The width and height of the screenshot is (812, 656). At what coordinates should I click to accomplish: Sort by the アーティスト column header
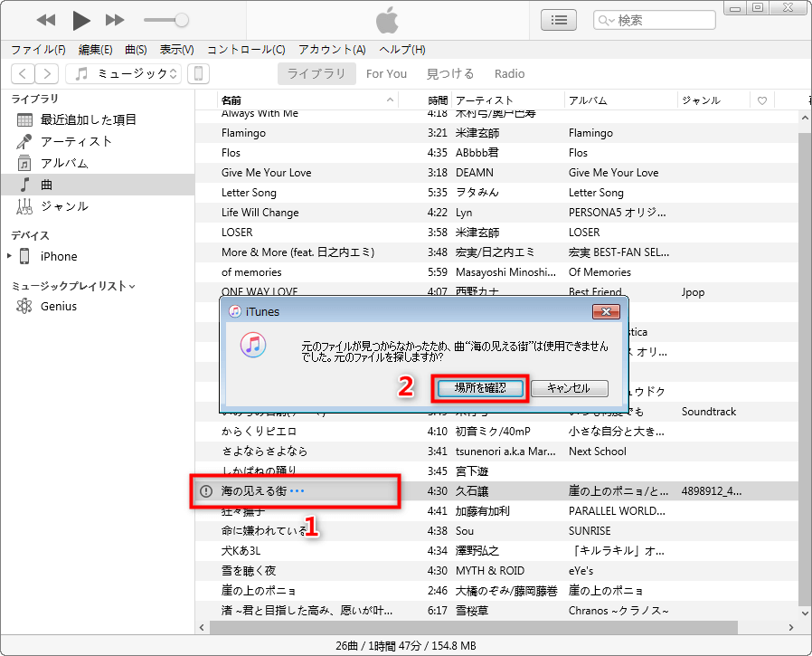pos(507,100)
